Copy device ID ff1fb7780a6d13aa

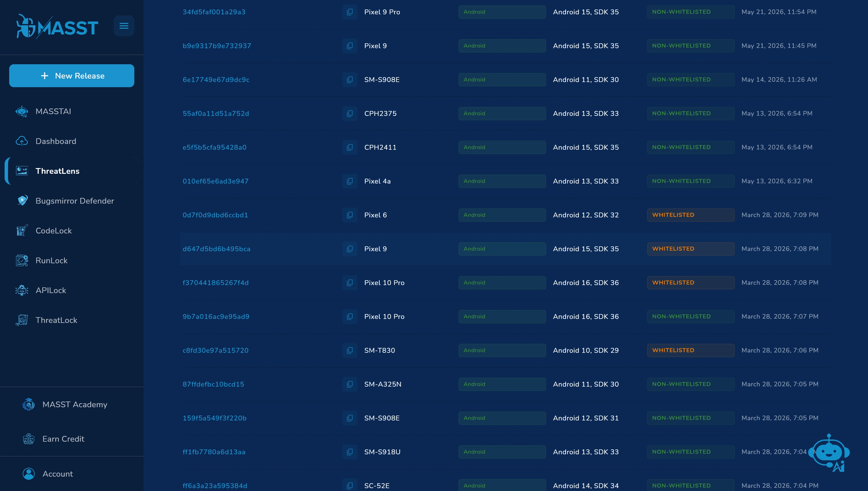tap(350, 452)
